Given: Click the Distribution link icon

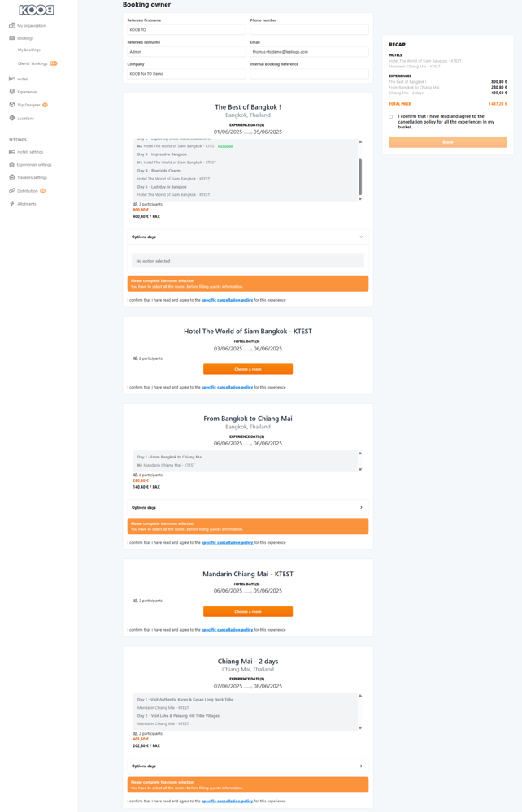Looking at the screenshot, I should pos(12,191).
